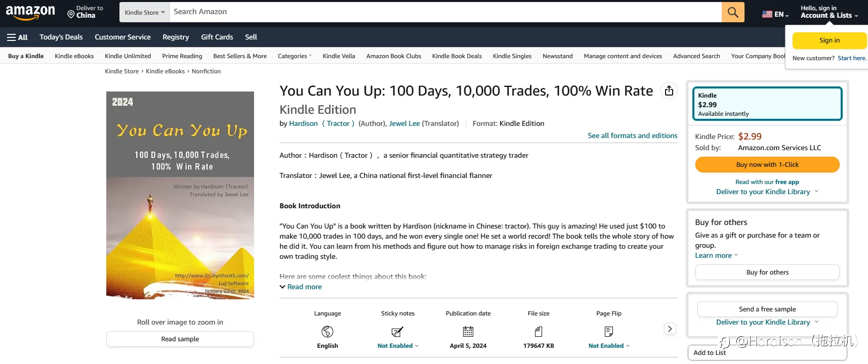Expand Learn more under Buy for others
Image resolution: width=868 pixels, height=364 pixels.
pyautogui.click(x=716, y=255)
